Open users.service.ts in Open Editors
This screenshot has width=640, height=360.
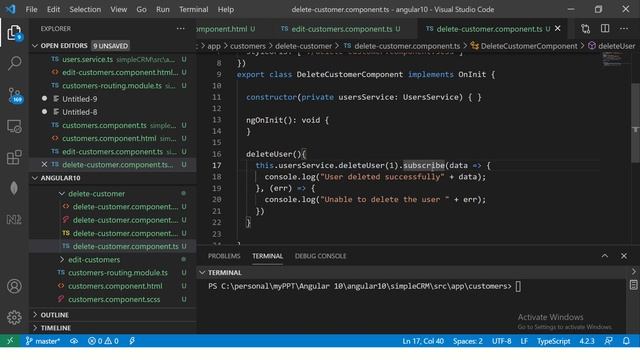coord(112,59)
